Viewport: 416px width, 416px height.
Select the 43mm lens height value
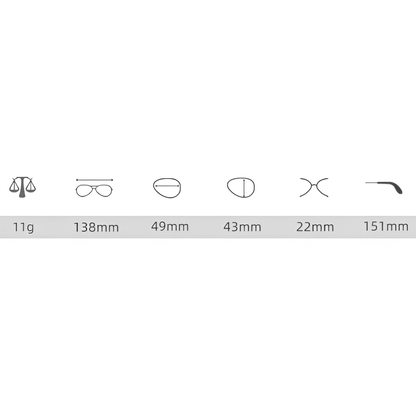tap(242, 227)
